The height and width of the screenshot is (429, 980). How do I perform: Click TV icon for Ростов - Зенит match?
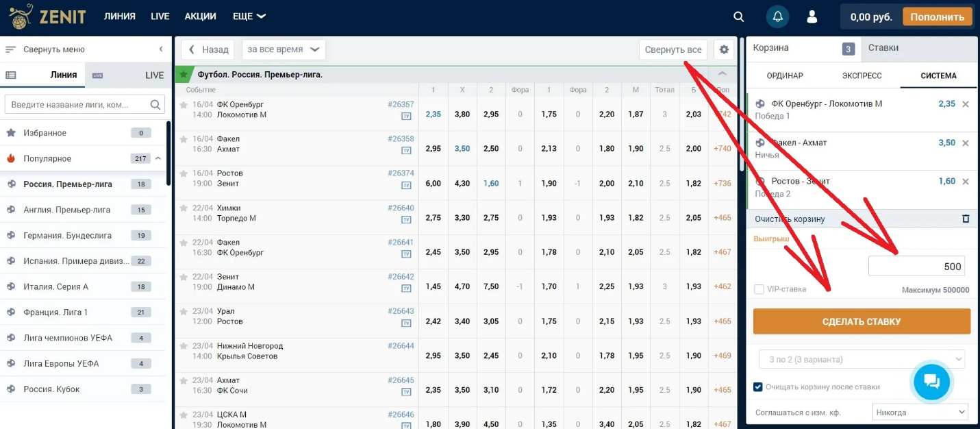(406, 185)
